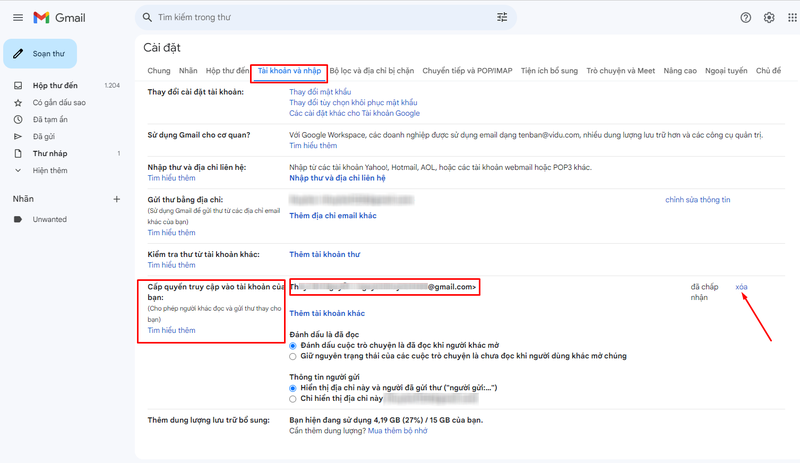
Task: Click the search magnifier icon
Action: click(147, 17)
